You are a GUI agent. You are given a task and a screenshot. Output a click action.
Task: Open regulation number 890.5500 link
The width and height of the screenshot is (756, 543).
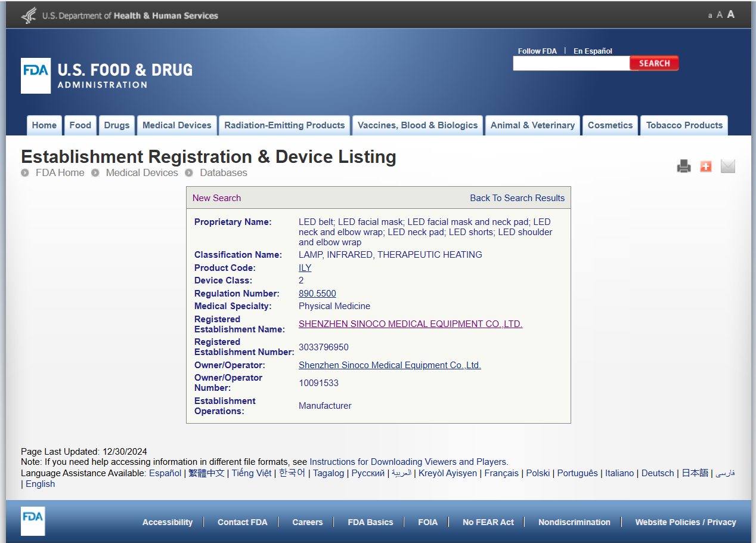pyautogui.click(x=317, y=294)
